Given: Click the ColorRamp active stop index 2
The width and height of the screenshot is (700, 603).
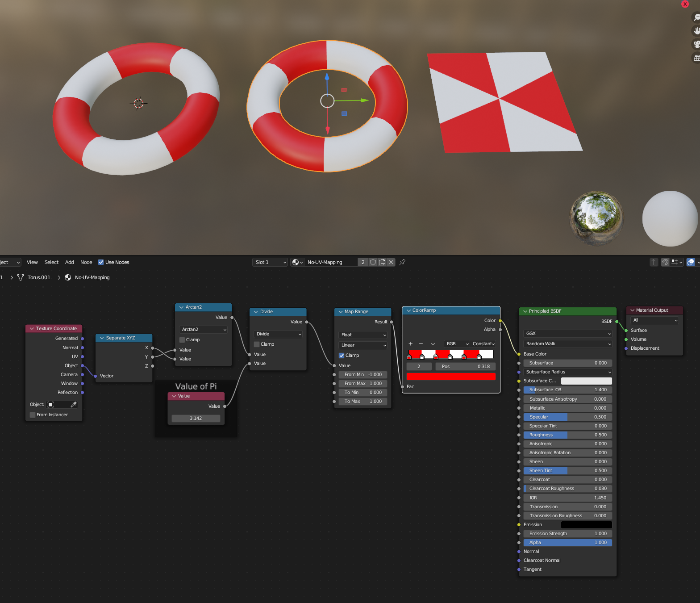Looking at the screenshot, I should coord(419,367).
